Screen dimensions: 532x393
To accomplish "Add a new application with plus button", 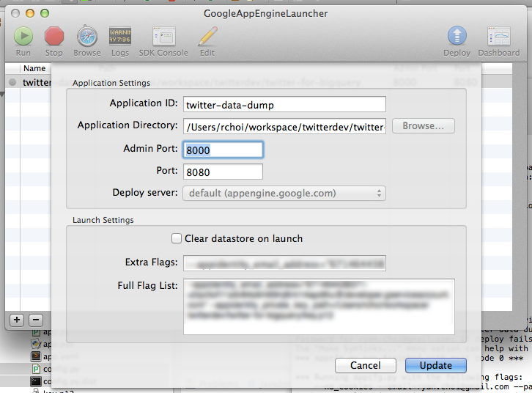I will click(17, 320).
